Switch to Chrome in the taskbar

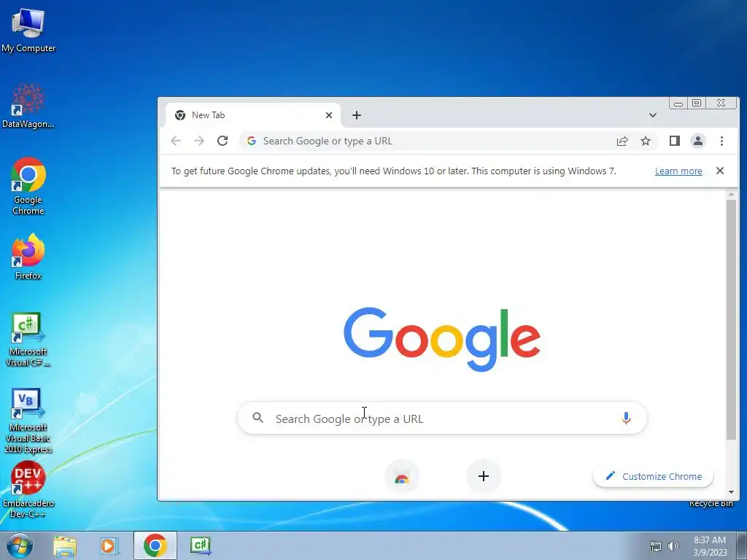tap(155, 545)
